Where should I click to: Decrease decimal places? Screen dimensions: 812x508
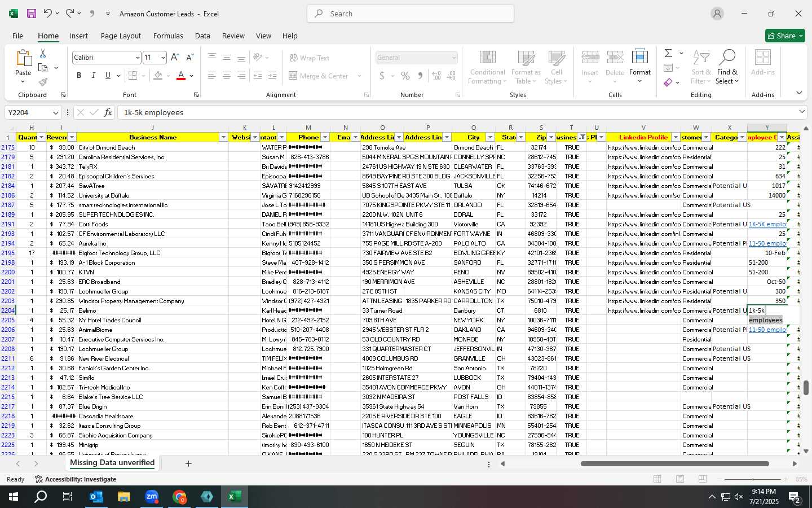click(452, 76)
